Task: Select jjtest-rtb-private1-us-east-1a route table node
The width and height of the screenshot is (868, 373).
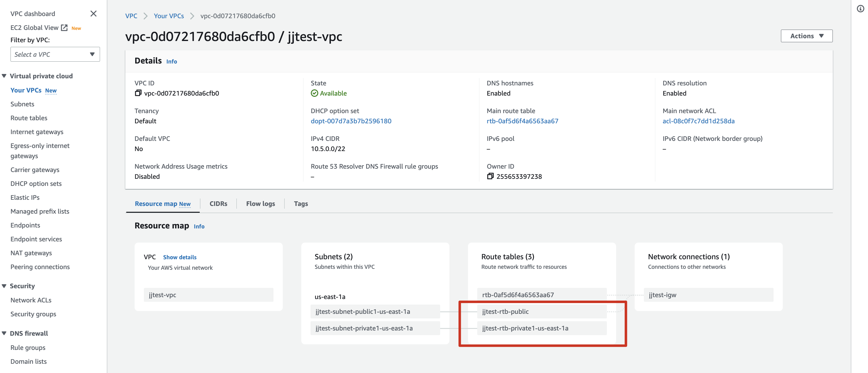Action: click(542, 328)
